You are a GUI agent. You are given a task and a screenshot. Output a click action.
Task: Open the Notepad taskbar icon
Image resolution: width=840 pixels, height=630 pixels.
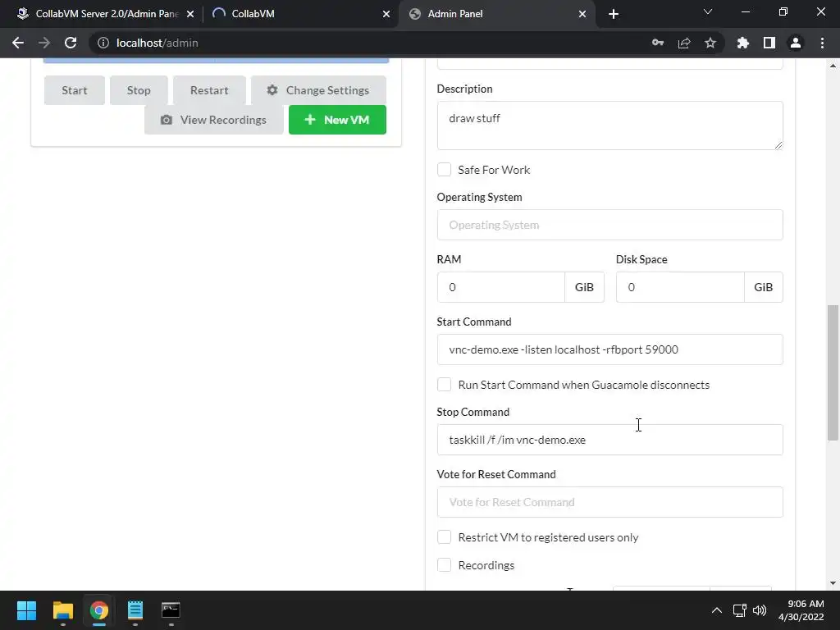click(135, 610)
